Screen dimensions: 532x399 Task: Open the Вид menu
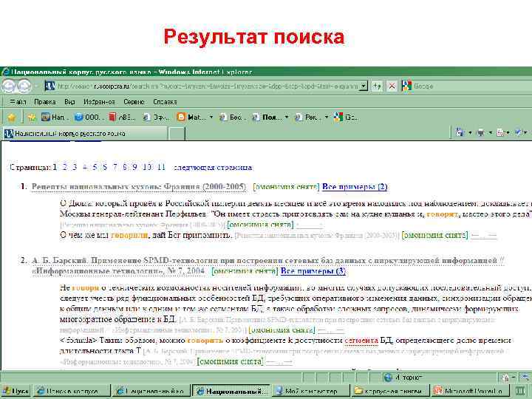click(x=69, y=102)
